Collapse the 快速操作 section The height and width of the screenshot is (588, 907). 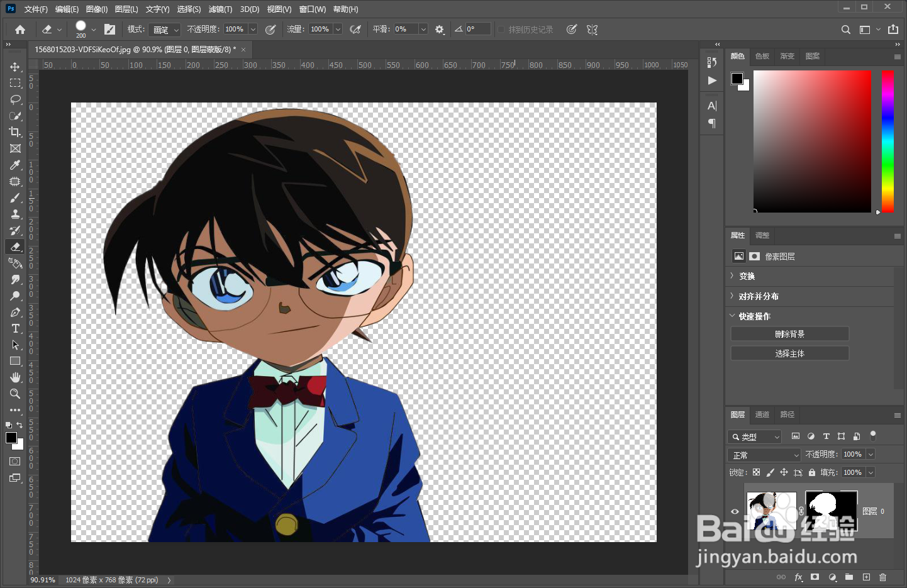(x=732, y=316)
